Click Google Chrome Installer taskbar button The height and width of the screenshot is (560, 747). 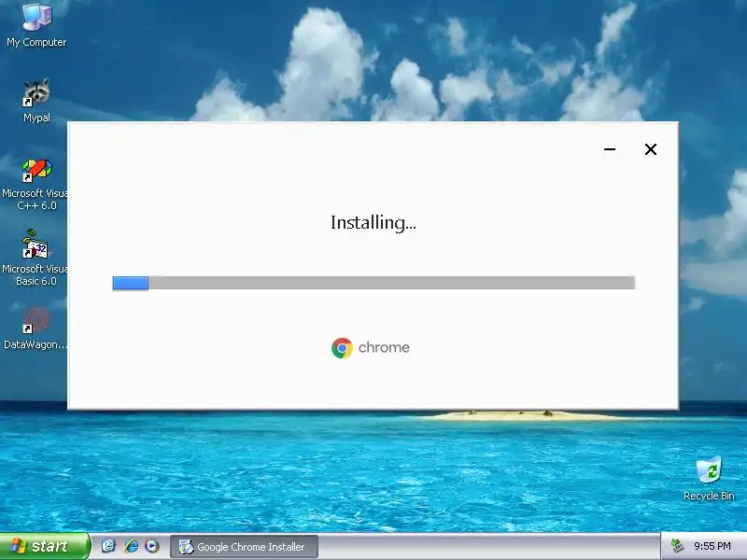pos(244,547)
